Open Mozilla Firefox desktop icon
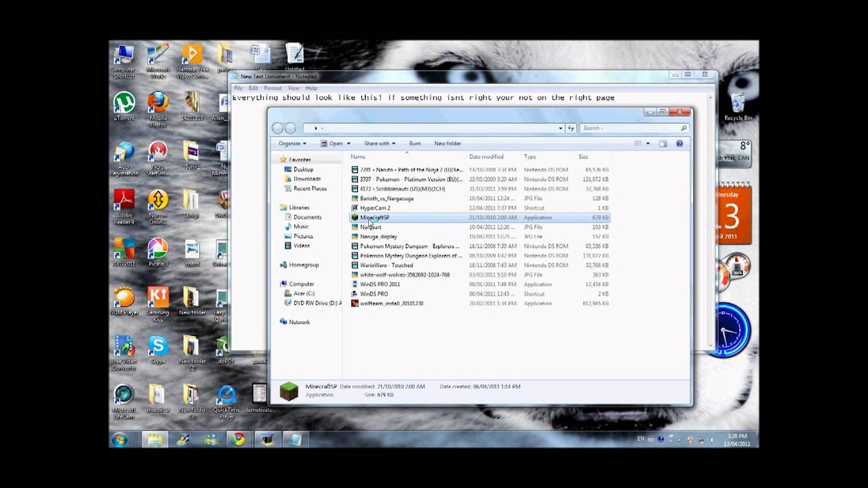The image size is (868, 488). click(158, 108)
